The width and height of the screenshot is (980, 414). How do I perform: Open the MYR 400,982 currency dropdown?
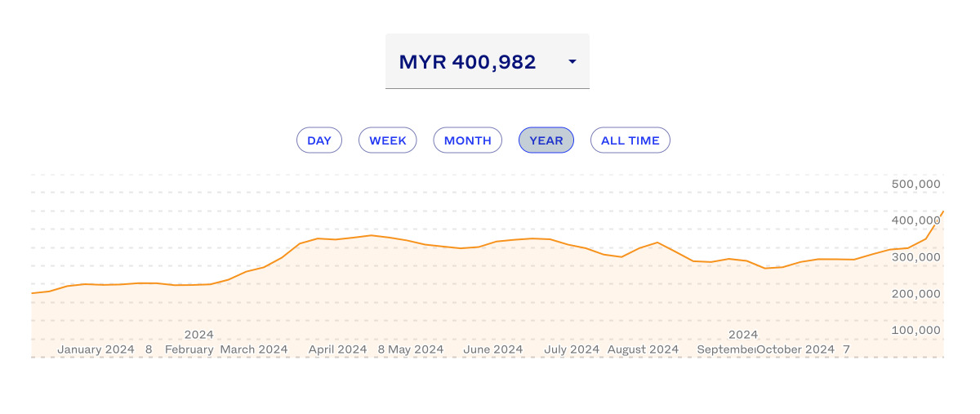pos(487,61)
